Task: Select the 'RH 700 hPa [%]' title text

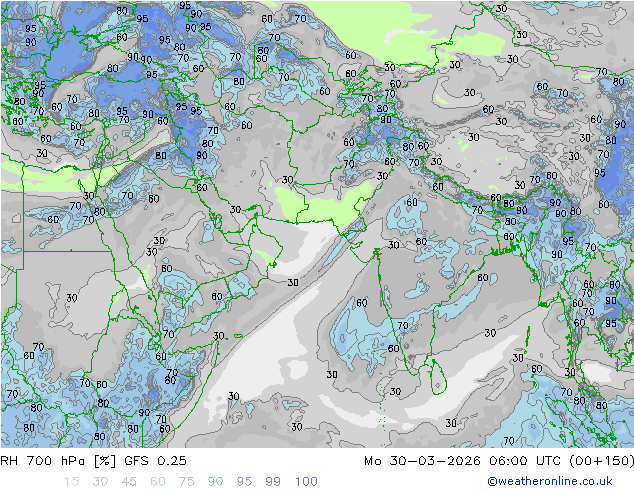Action: [58, 461]
